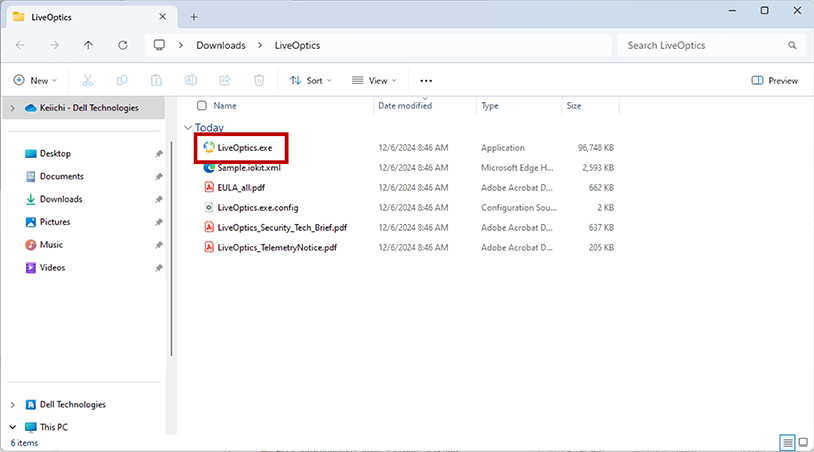Click the New button
814x452 pixels.
tap(35, 80)
